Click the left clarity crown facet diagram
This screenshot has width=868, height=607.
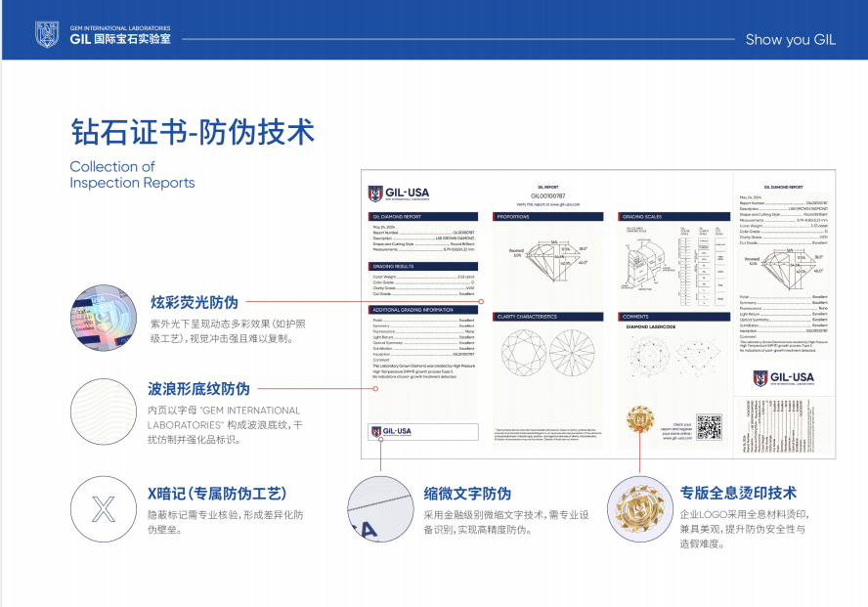pos(524,353)
